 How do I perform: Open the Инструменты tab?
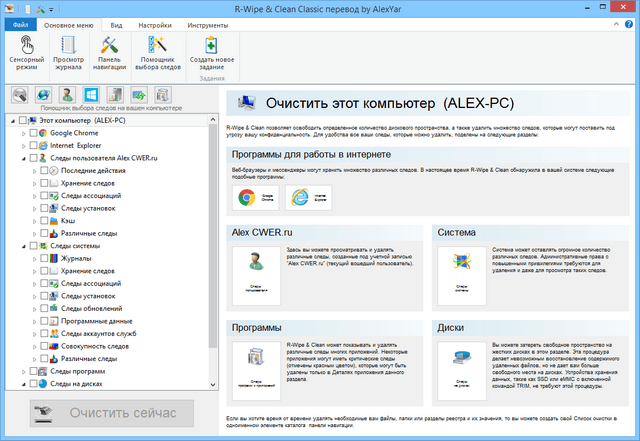pyautogui.click(x=207, y=25)
